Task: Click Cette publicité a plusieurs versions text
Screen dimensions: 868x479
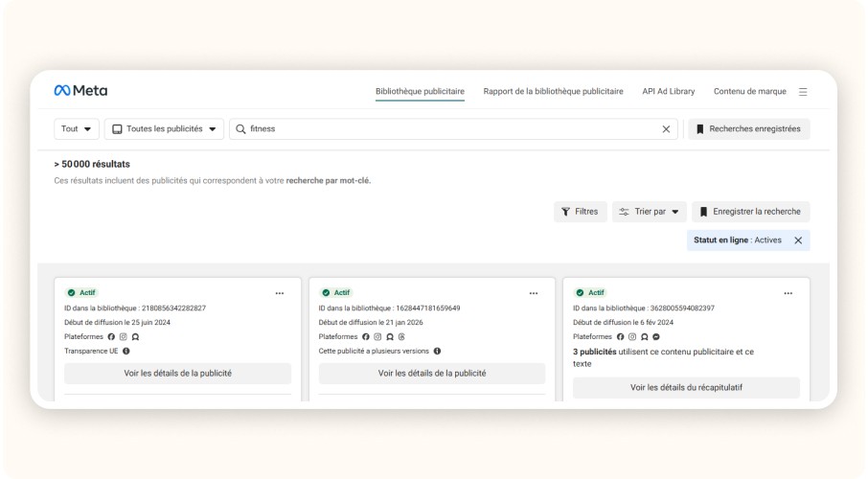Action: point(374,351)
